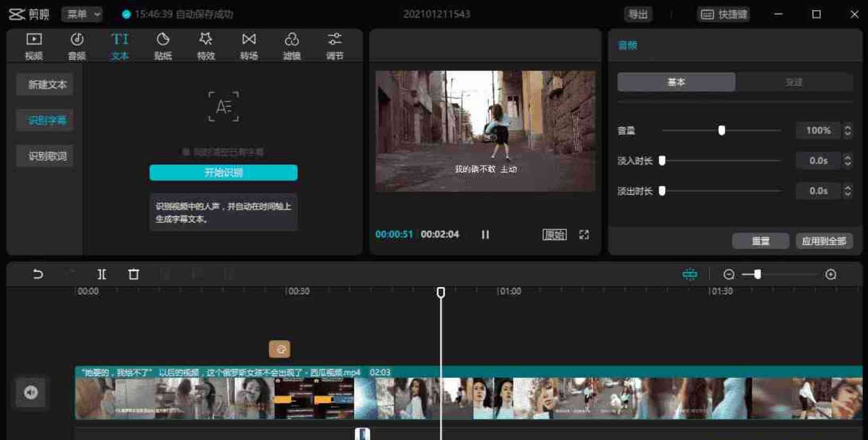Click the 导出 export button
Image resolution: width=868 pixels, height=440 pixels.
pyautogui.click(x=638, y=14)
